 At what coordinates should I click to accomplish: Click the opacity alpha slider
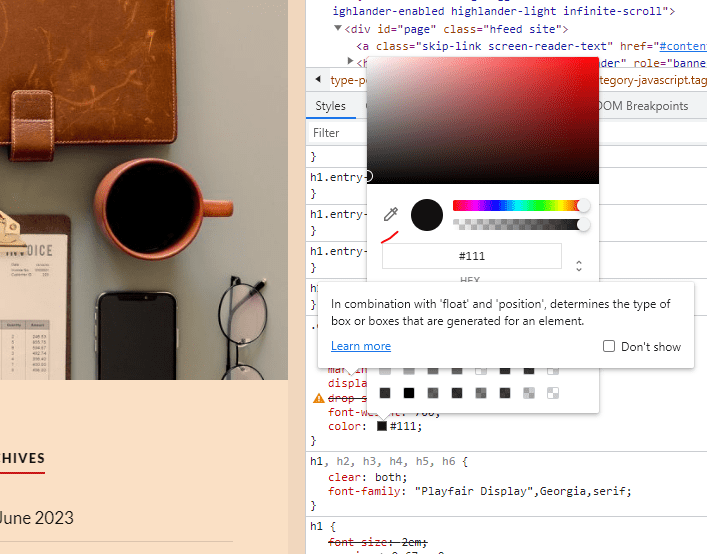click(517, 225)
